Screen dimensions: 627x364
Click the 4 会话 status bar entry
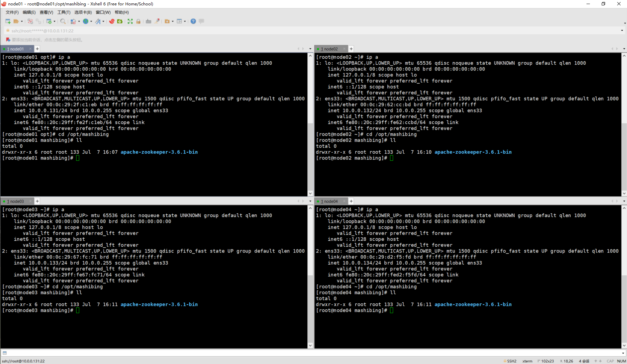[584, 361]
